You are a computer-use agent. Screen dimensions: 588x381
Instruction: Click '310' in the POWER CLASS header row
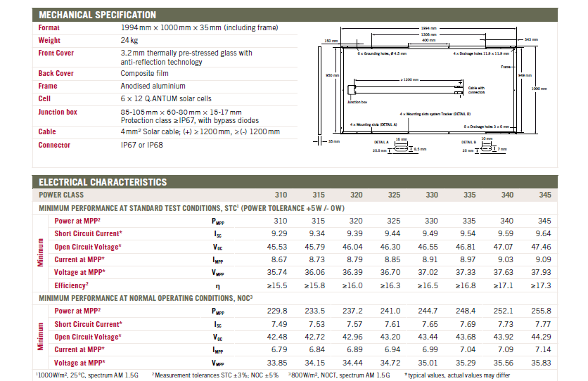281,195
